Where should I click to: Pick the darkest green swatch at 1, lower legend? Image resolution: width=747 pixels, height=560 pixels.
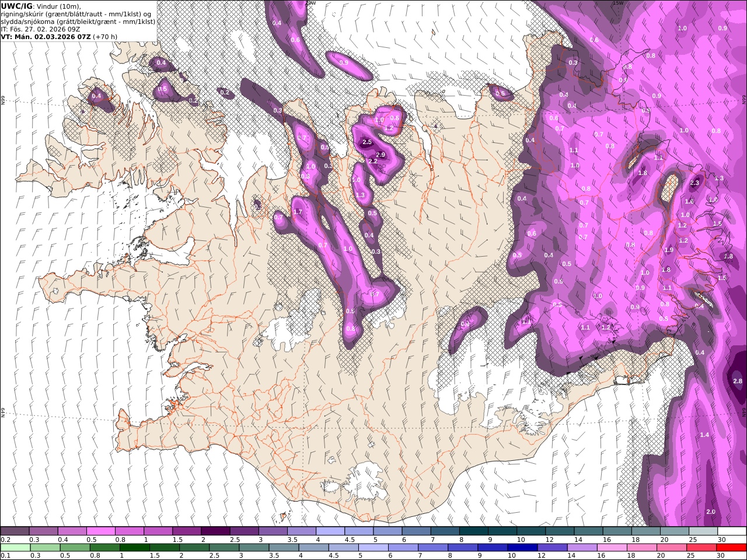(134, 547)
